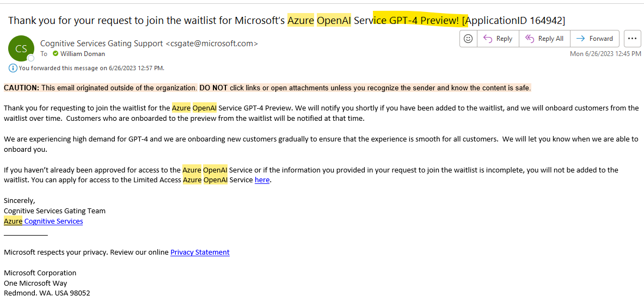Click 'Cognitive Services Gating Team' signature line
The height and width of the screenshot is (296, 644).
(x=54, y=211)
